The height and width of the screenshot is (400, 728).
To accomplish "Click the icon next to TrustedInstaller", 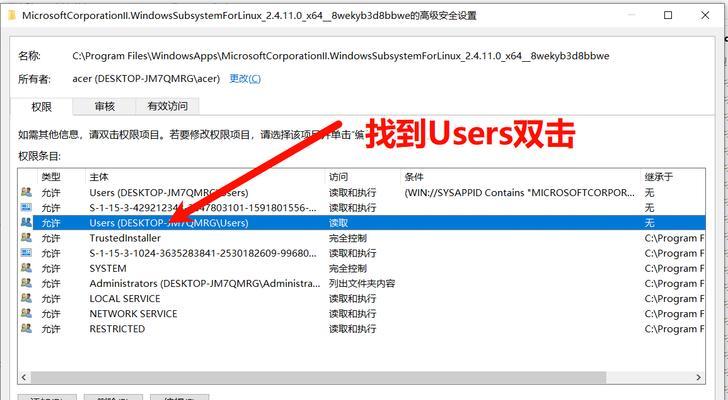I will coord(26,238).
